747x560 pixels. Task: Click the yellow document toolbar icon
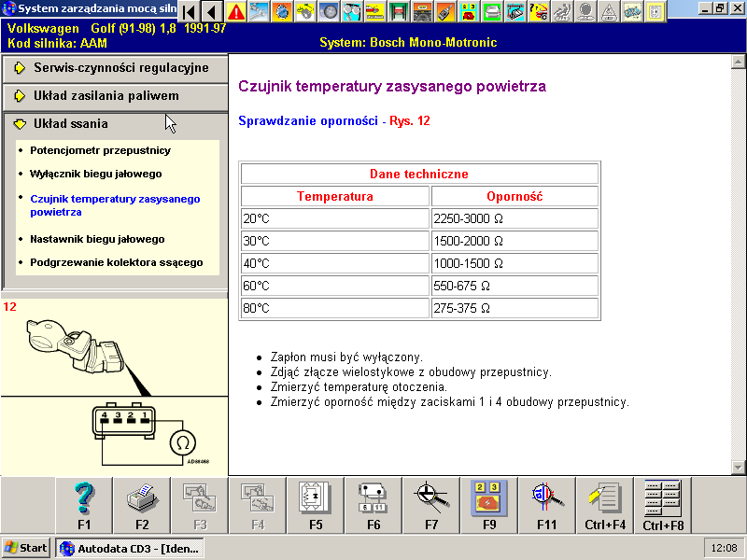pos(655,12)
